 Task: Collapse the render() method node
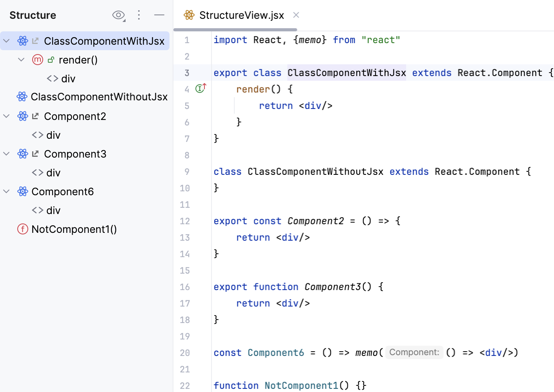(x=21, y=60)
